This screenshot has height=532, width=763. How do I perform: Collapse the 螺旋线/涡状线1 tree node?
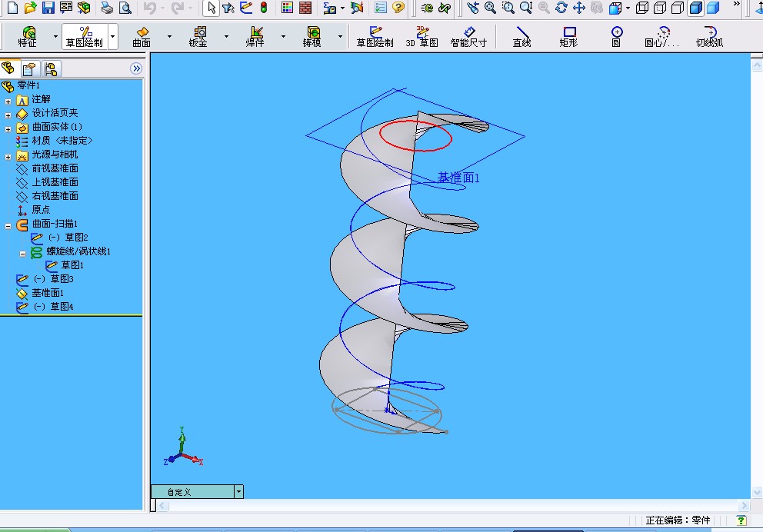coord(22,254)
